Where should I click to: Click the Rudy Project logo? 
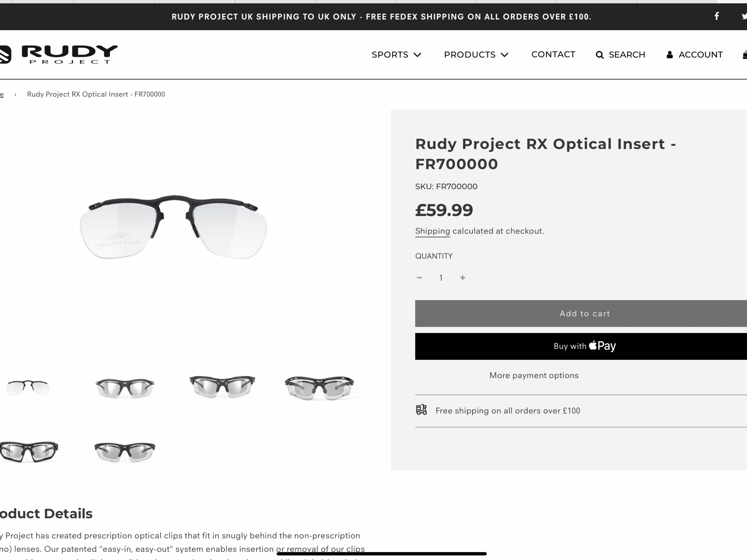point(59,54)
